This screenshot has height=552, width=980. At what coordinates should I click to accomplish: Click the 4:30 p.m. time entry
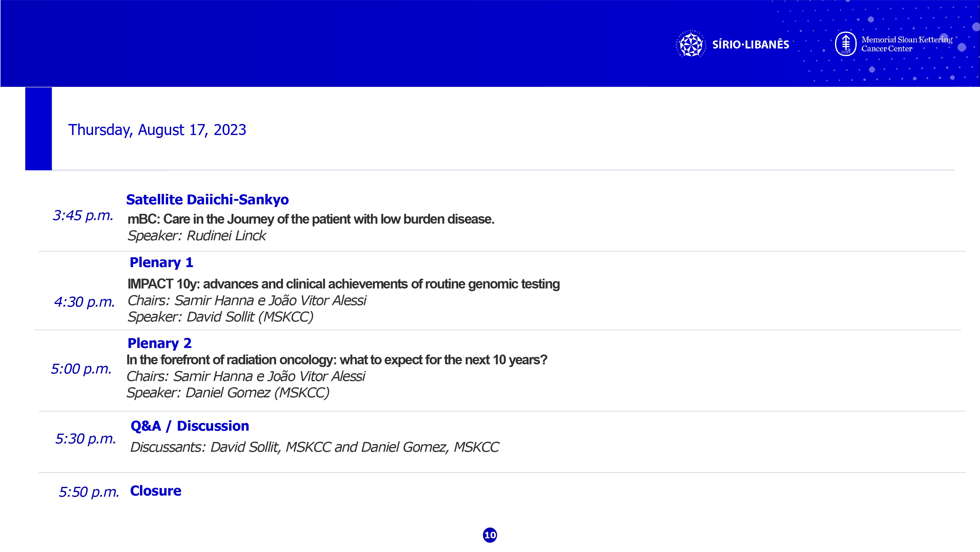pyautogui.click(x=84, y=302)
